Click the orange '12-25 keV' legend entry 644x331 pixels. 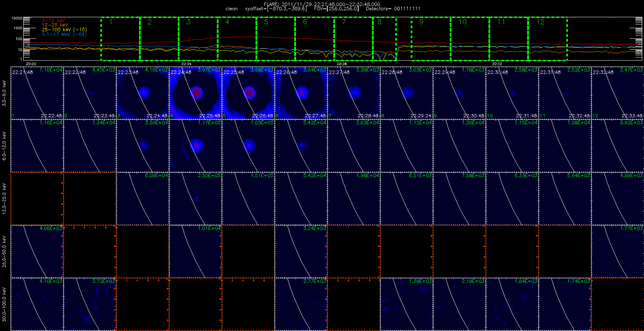click(x=55, y=25)
